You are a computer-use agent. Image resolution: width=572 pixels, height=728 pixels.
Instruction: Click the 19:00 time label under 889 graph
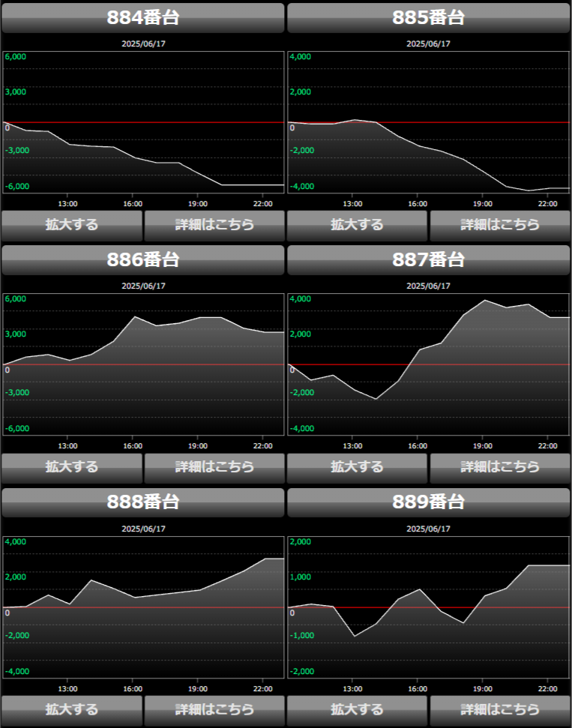click(x=483, y=688)
